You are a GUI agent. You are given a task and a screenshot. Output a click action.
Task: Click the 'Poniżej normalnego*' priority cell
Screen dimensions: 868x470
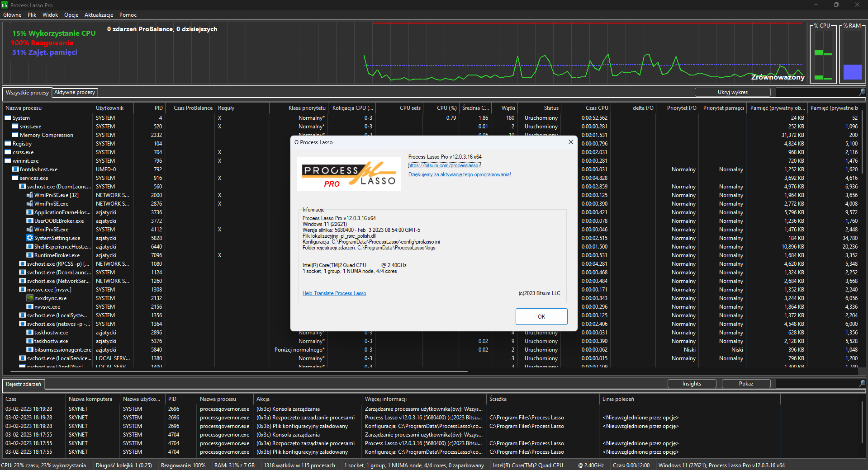click(299, 350)
